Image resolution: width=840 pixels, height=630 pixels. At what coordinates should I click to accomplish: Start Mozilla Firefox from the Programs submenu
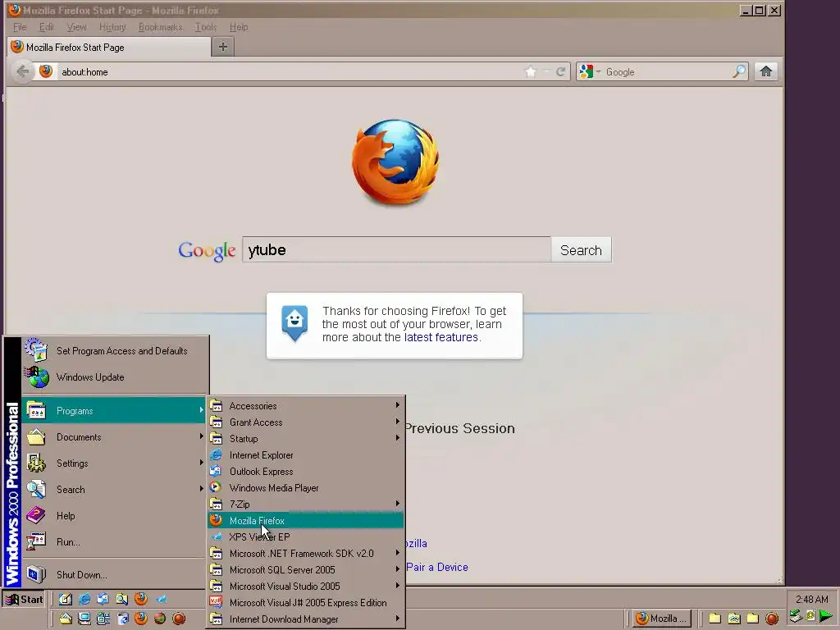pos(305,521)
